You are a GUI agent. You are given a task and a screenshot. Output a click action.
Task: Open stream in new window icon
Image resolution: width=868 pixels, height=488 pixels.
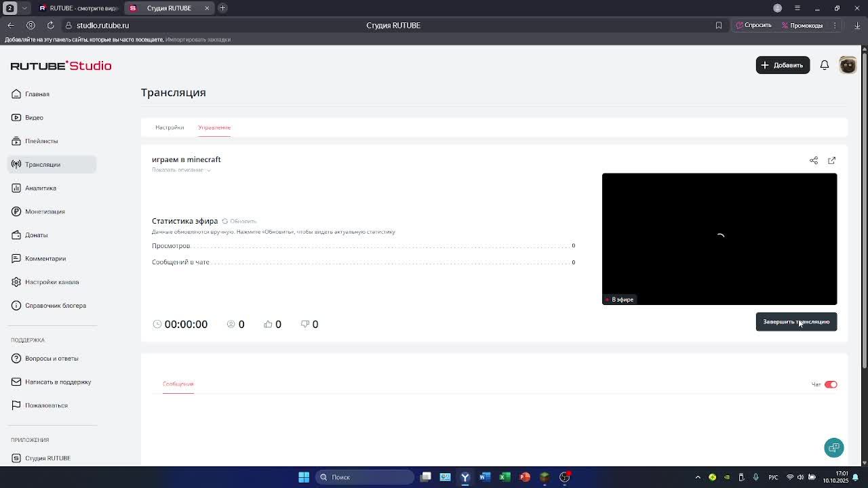pos(832,161)
